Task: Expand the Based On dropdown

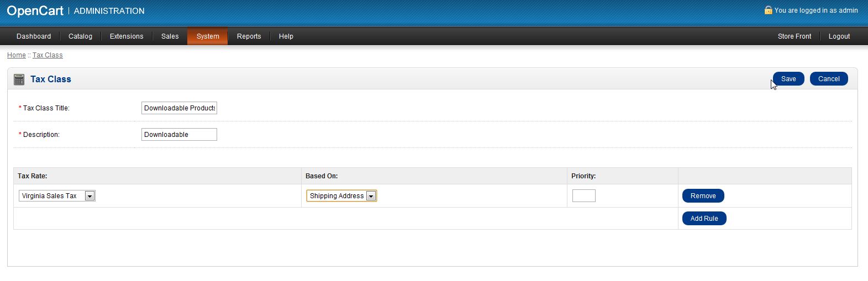Action: (341, 196)
